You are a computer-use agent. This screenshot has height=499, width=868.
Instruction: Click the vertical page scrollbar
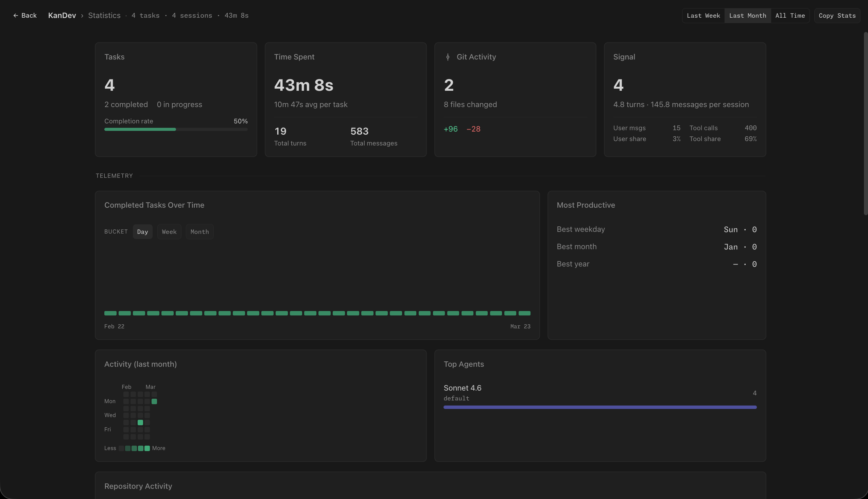click(x=865, y=123)
